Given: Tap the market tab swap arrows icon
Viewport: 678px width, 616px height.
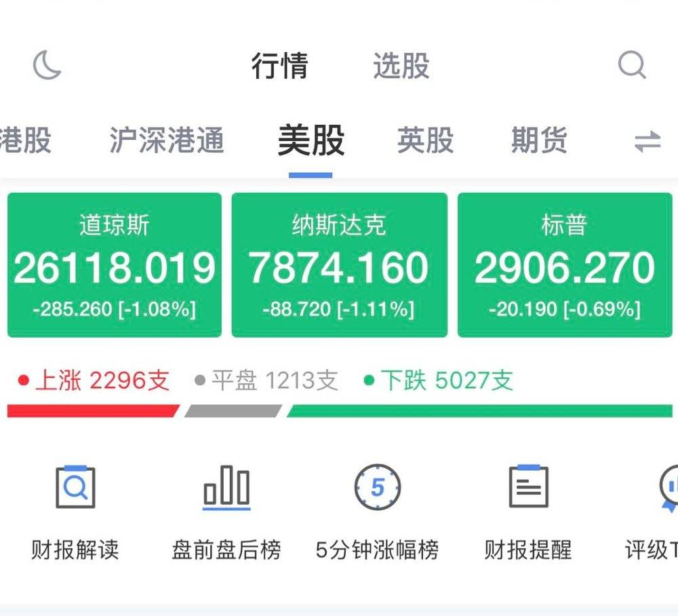Looking at the screenshot, I should (647, 141).
